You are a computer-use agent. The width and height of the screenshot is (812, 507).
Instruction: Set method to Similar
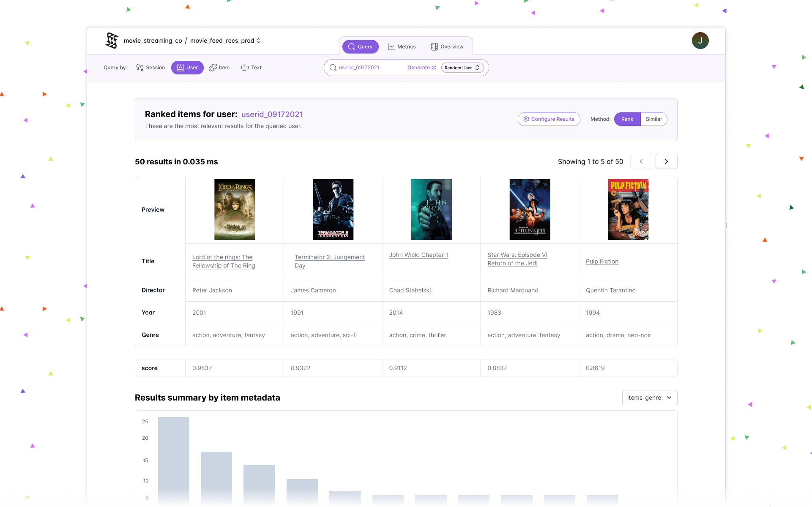[654, 119]
